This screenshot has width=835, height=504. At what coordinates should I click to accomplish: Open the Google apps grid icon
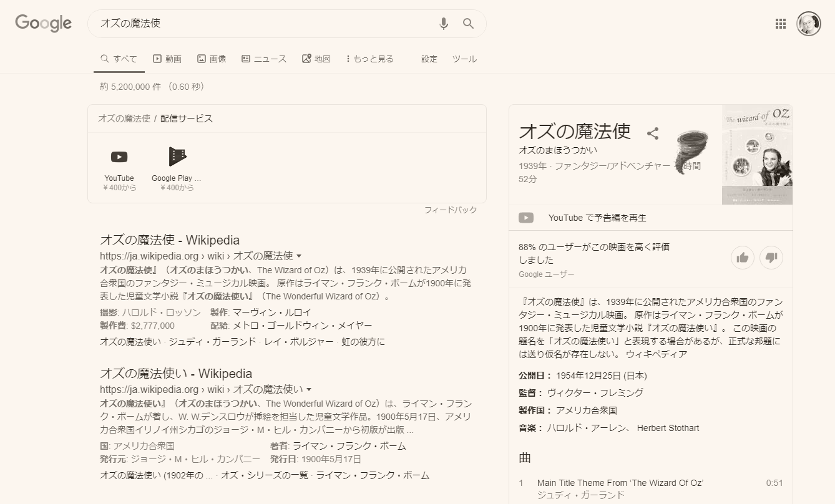coord(780,24)
